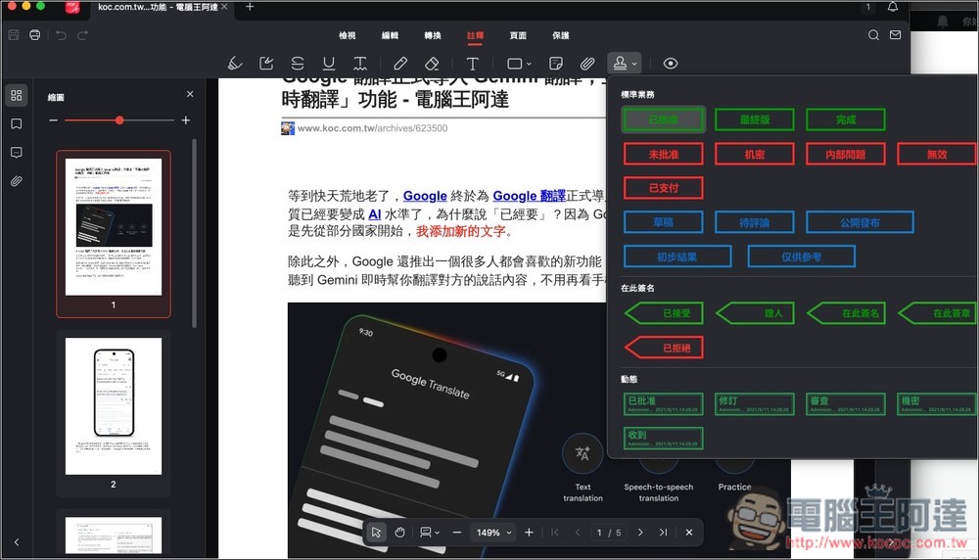Image resolution: width=979 pixels, height=560 pixels.
Task: Select the arrow cursor tool in bottom bar
Action: (376, 533)
